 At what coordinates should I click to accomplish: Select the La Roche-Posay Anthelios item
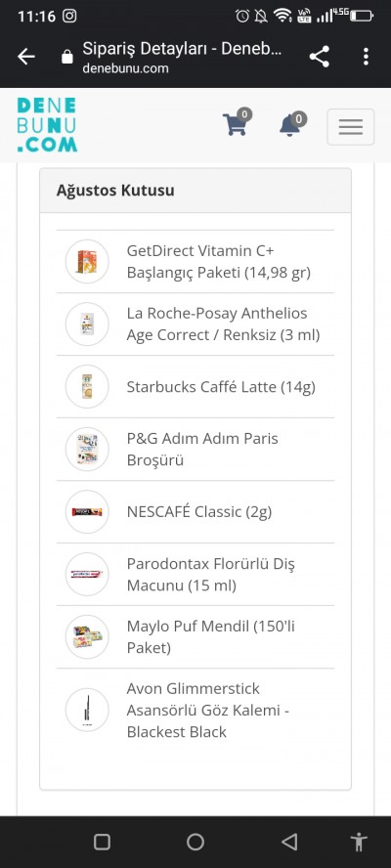coord(195,325)
